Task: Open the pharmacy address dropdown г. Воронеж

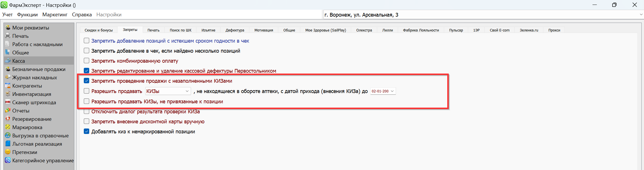Action: (641, 15)
